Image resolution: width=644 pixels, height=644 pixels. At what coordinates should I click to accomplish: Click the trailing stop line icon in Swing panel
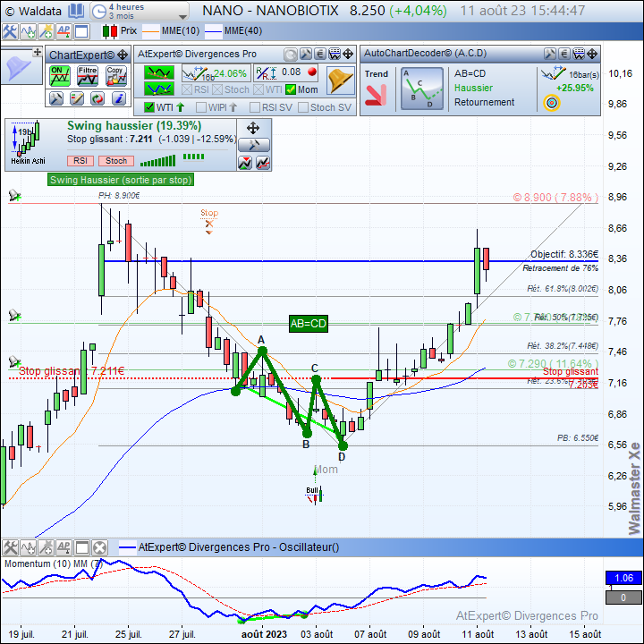coord(263,163)
